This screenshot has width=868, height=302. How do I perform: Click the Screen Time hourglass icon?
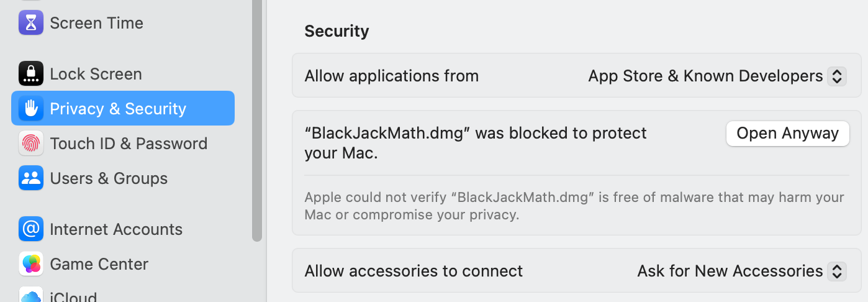[x=30, y=23]
